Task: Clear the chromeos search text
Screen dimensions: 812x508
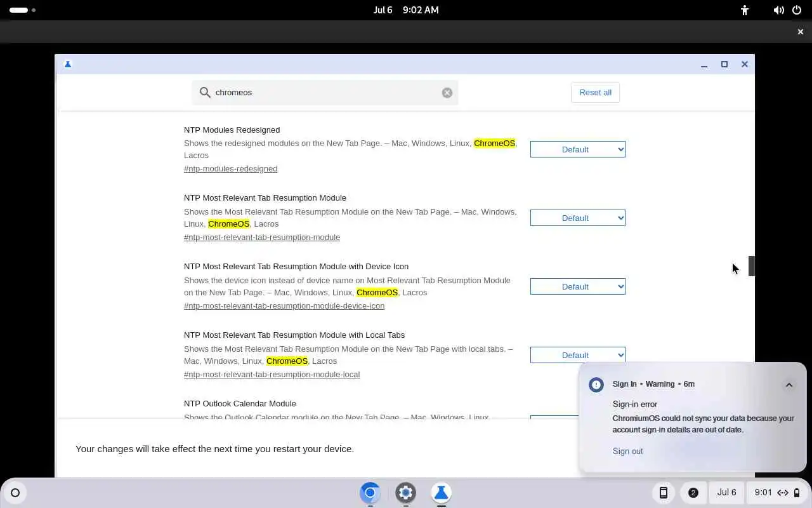Action: [447, 93]
